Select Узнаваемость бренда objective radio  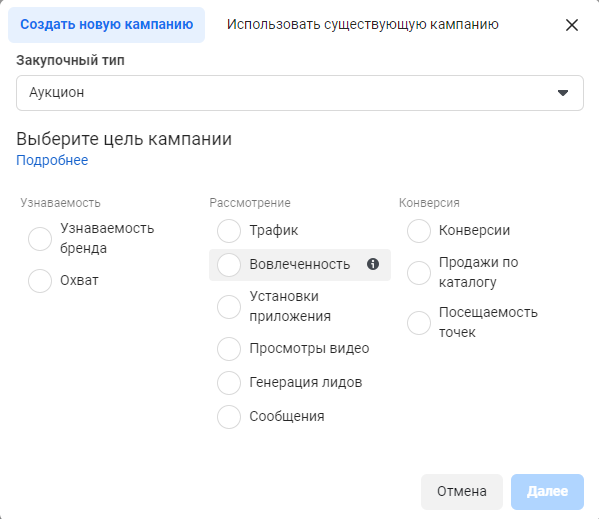(x=40, y=239)
